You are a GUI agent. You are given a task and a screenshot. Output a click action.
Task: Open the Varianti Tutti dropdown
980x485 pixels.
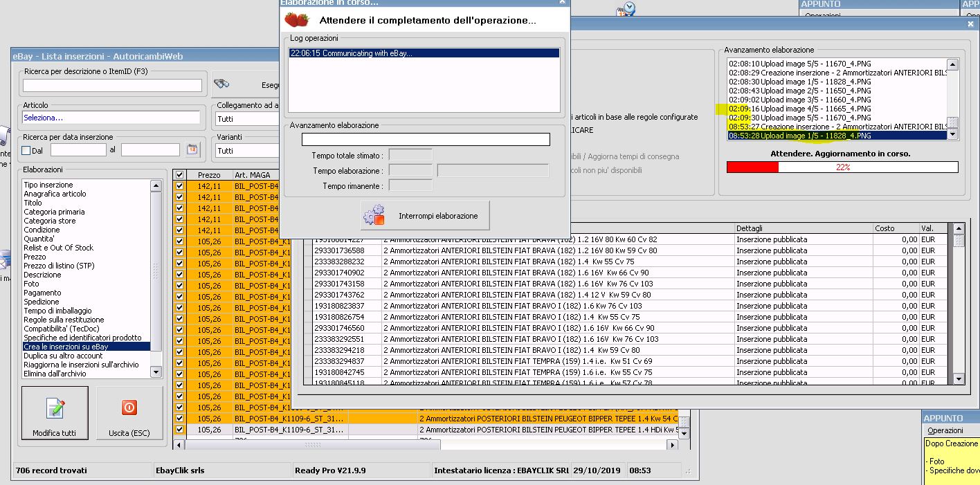pos(247,150)
